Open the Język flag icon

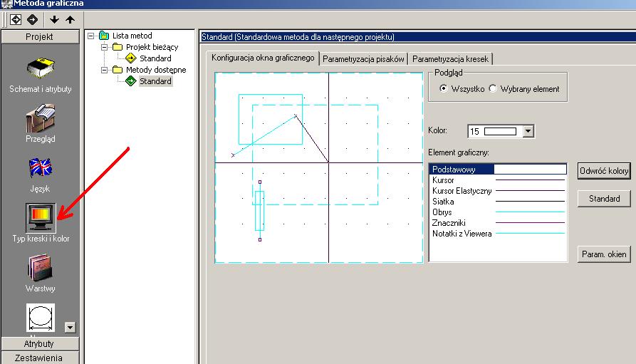41,167
